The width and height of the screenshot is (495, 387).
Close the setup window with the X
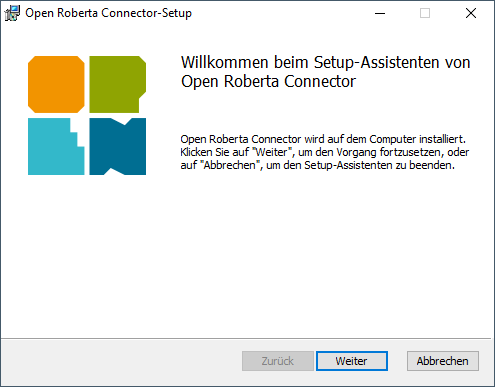click(471, 13)
